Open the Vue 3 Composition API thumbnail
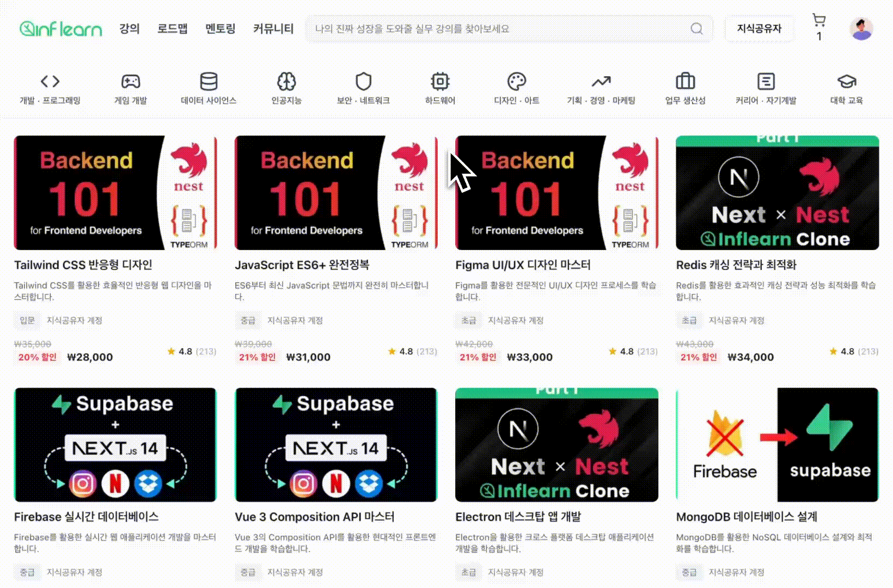The height and width of the screenshot is (588, 893). (x=336, y=445)
